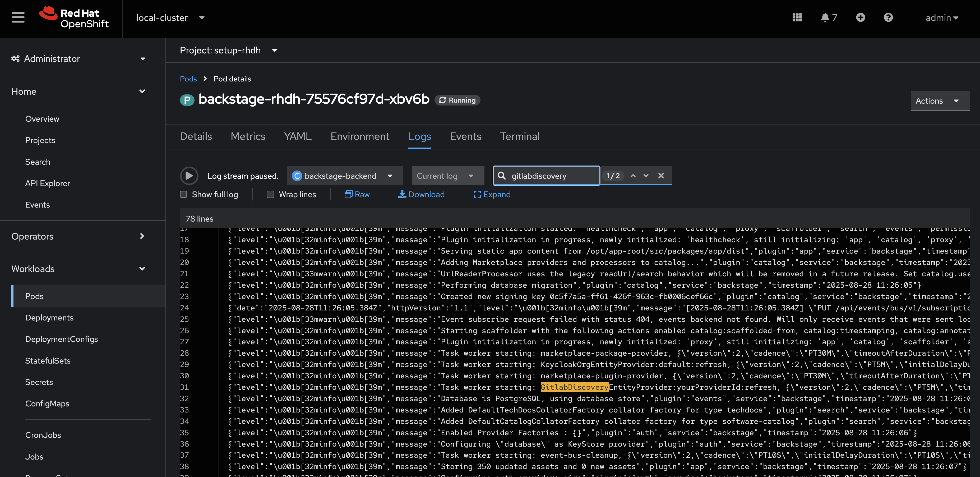Click the Log stream paused text
Viewport: 980px width, 477px height.
pyautogui.click(x=243, y=176)
